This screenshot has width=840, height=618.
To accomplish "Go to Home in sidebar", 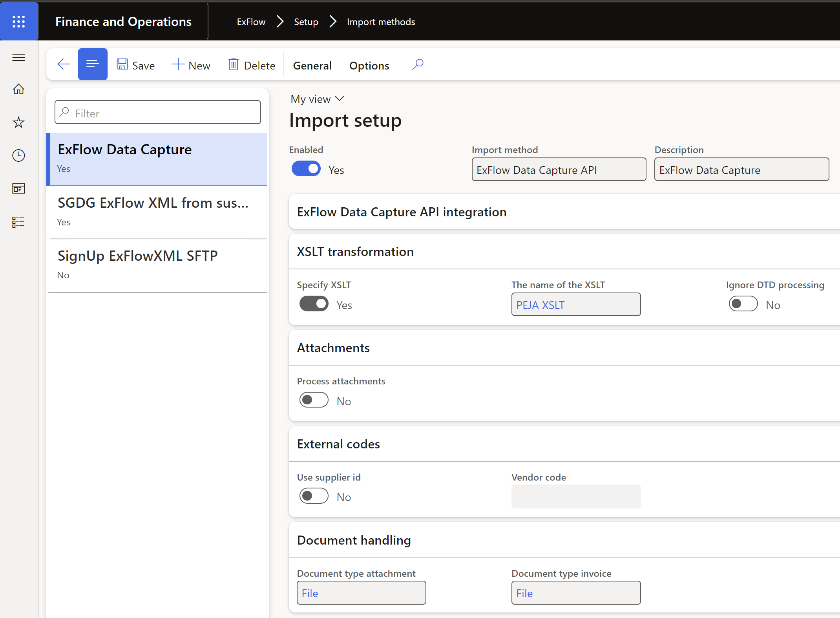I will [x=18, y=90].
